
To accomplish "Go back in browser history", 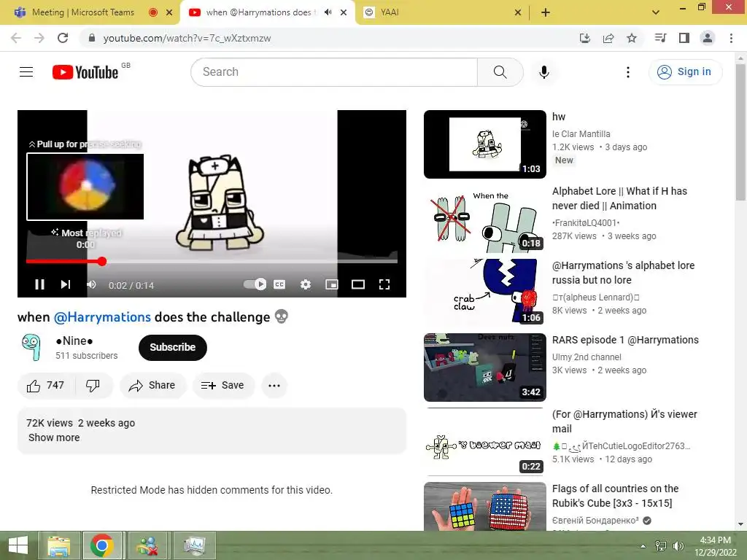I will (x=16, y=38).
